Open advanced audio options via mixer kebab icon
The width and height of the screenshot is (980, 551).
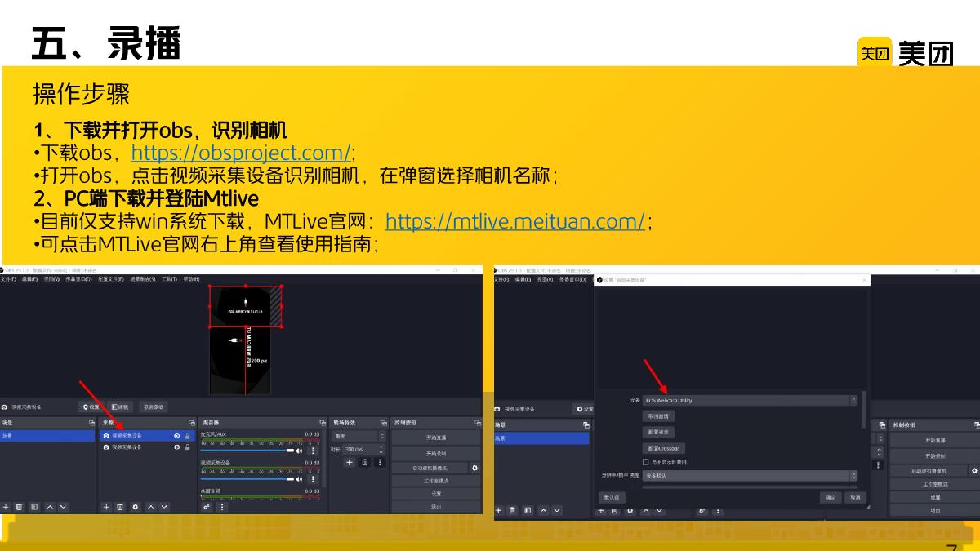point(221,508)
